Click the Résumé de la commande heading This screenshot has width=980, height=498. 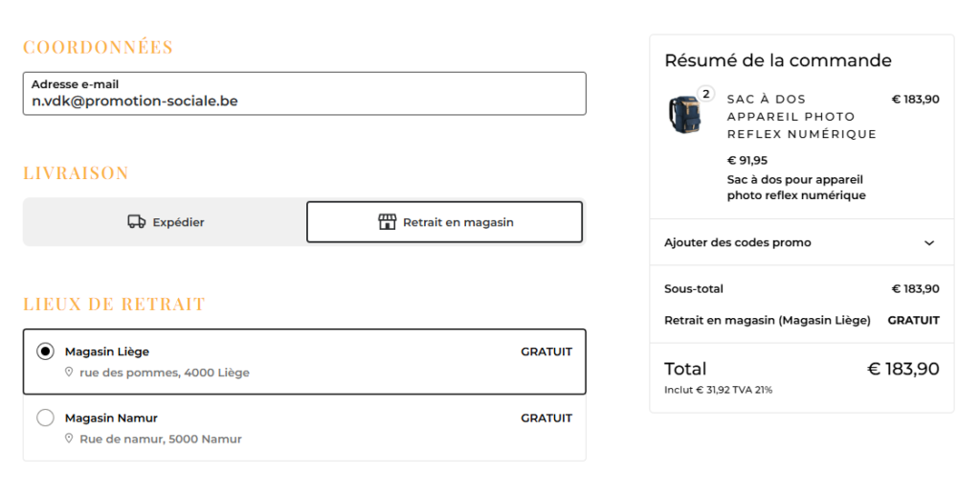pyautogui.click(x=778, y=60)
